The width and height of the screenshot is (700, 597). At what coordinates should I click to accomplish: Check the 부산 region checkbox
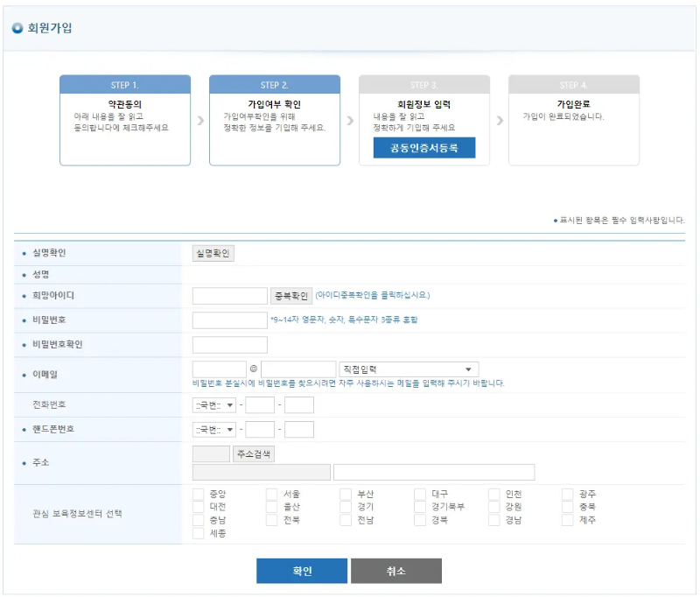click(x=343, y=493)
